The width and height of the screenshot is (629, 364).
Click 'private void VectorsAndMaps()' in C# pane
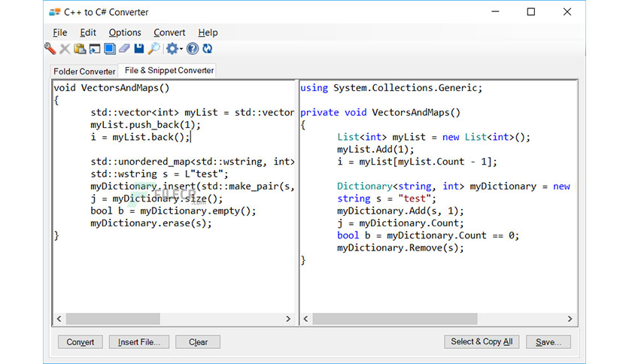pyautogui.click(x=380, y=112)
